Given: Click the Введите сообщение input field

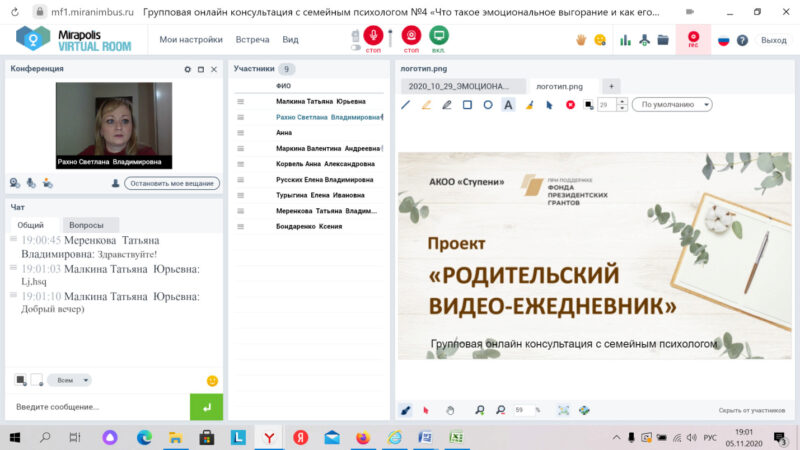Looking at the screenshot, I should coord(97,407).
